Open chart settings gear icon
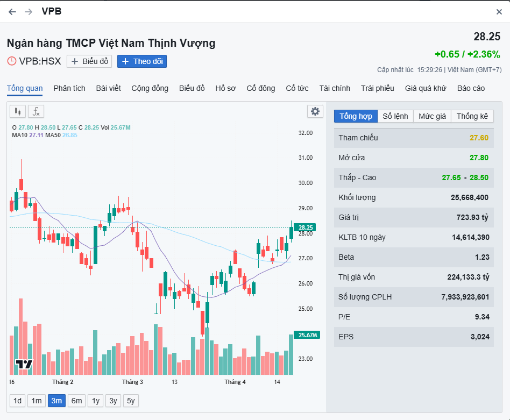The image size is (510, 420). coord(315,111)
